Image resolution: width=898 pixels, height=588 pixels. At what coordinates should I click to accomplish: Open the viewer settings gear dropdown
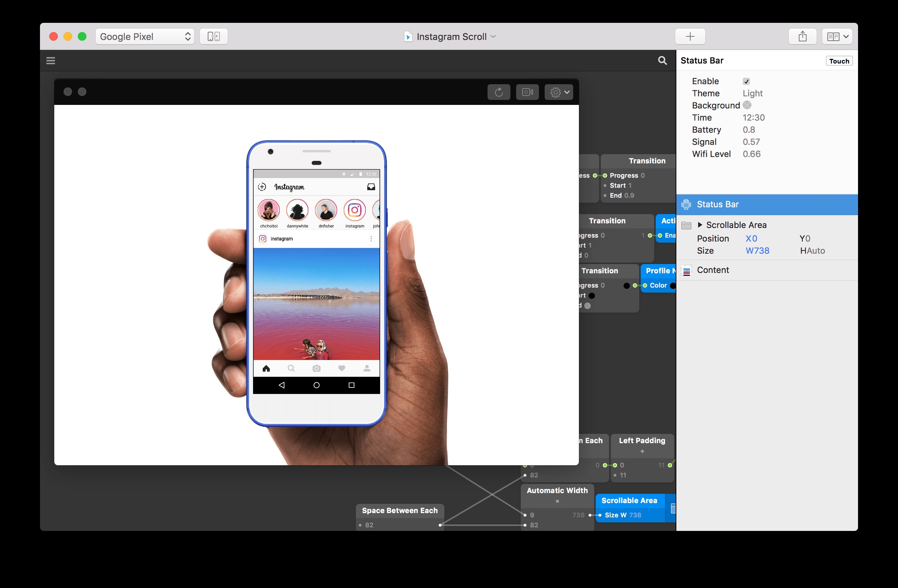click(559, 92)
